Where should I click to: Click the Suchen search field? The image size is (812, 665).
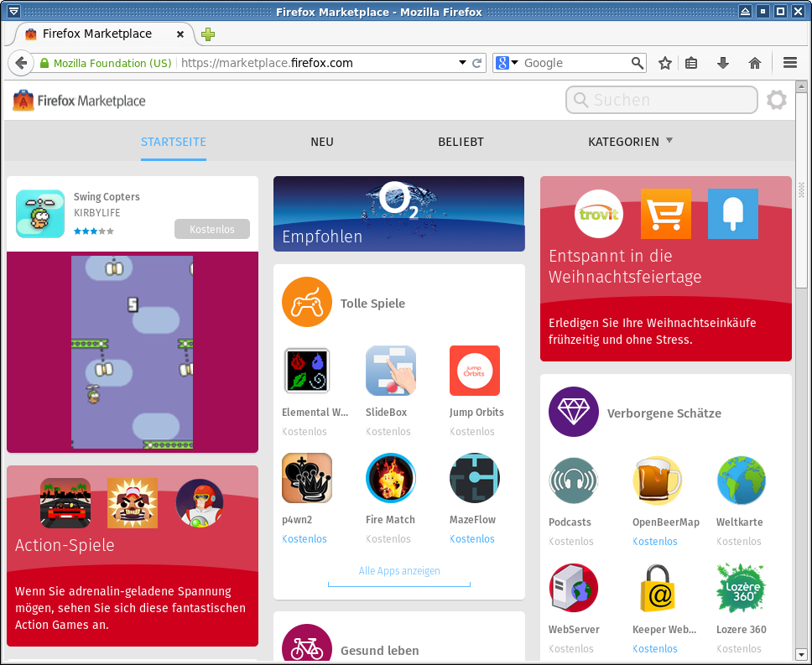pos(662,100)
